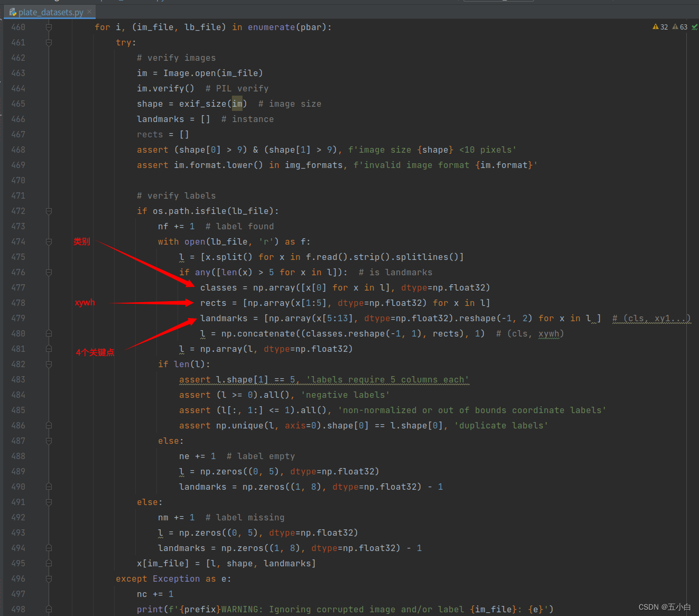
Task: Fold the os.path.isfile block at line 472
Action: 49,211
